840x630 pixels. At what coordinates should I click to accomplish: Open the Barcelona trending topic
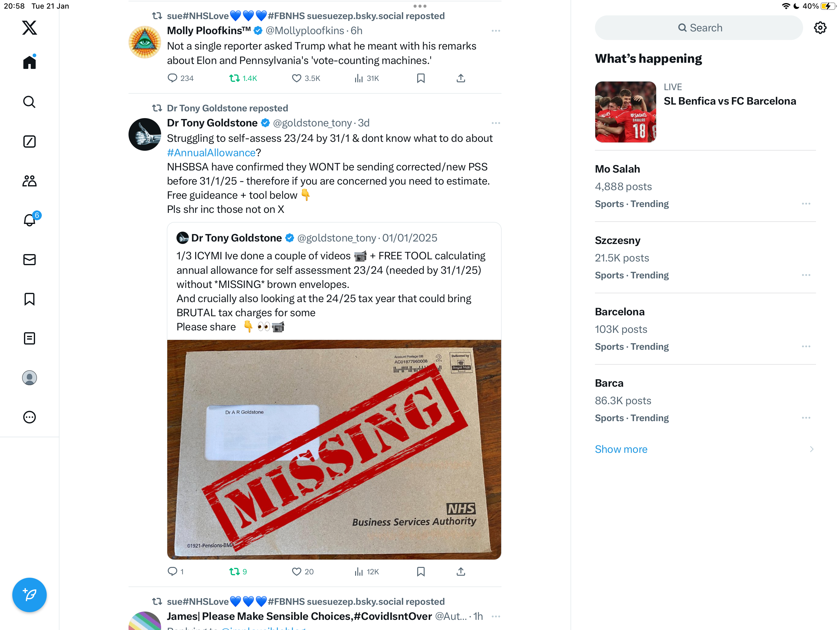(705, 329)
